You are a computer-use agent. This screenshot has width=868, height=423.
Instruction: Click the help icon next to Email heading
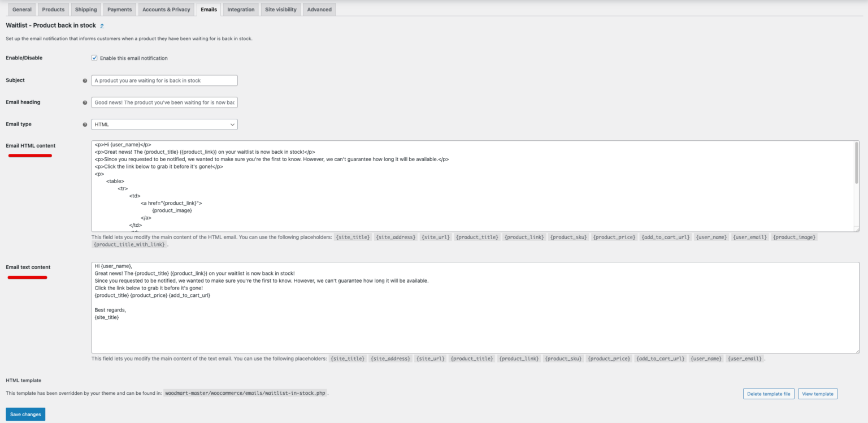[x=85, y=103]
